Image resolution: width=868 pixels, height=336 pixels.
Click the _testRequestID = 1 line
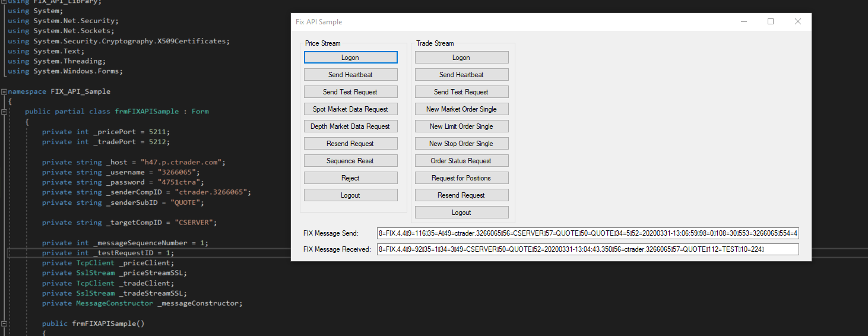coord(108,253)
